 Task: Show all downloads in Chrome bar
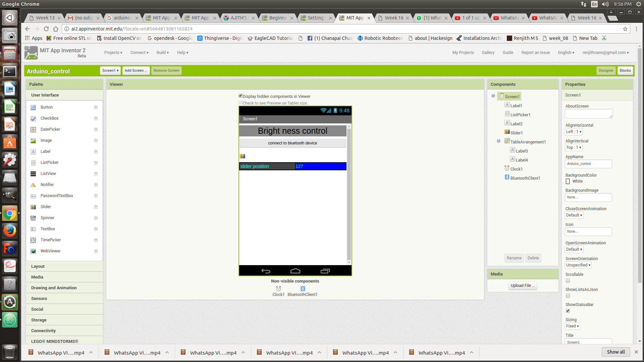[616, 352]
